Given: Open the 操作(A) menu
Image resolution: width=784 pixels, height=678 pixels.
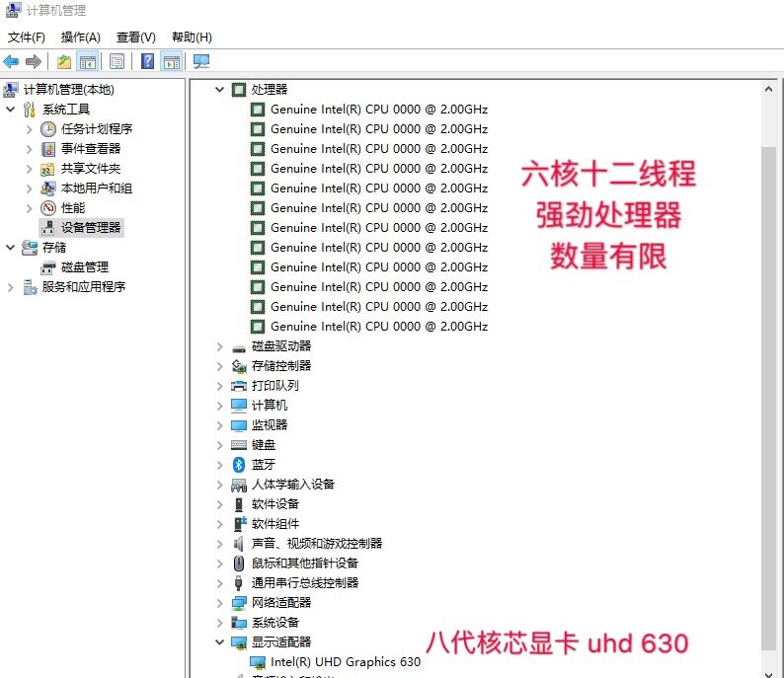Looking at the screenshot, I should point(81,38).
